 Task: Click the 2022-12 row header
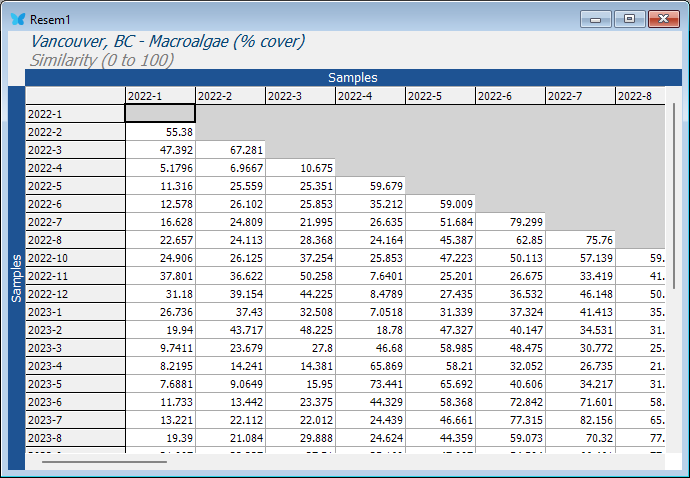click(75, 294)
